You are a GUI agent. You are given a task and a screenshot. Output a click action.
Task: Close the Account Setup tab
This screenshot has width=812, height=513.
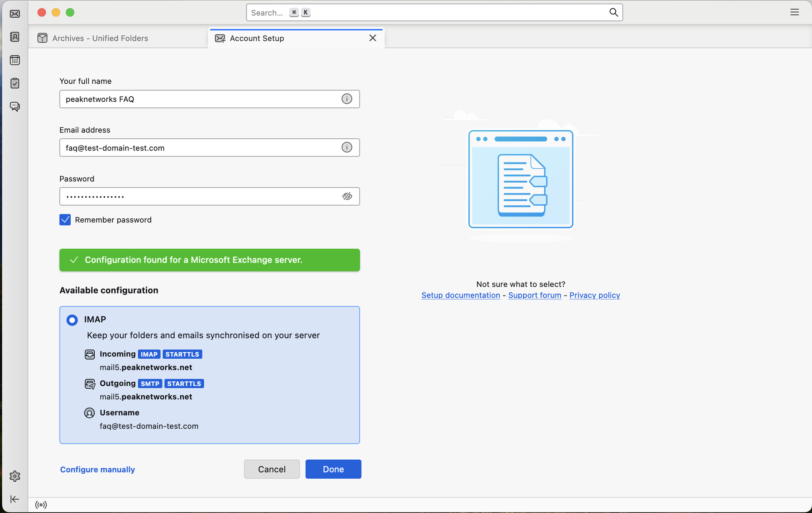click(x=373, y=38)
